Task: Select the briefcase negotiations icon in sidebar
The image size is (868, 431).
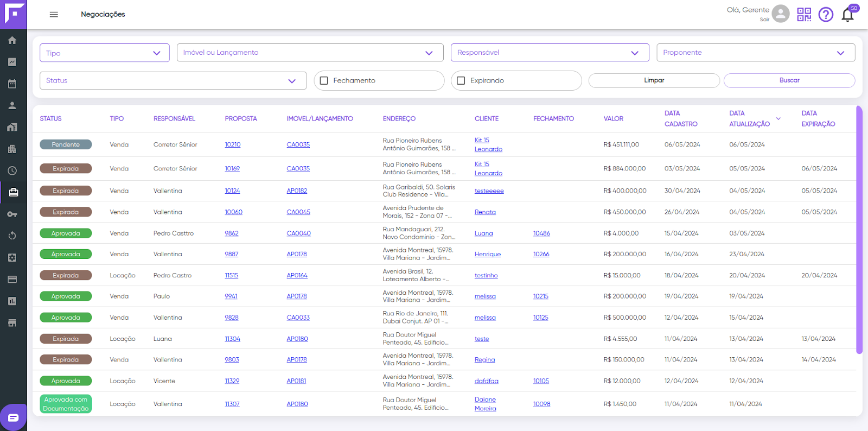Action: point(13,192)
